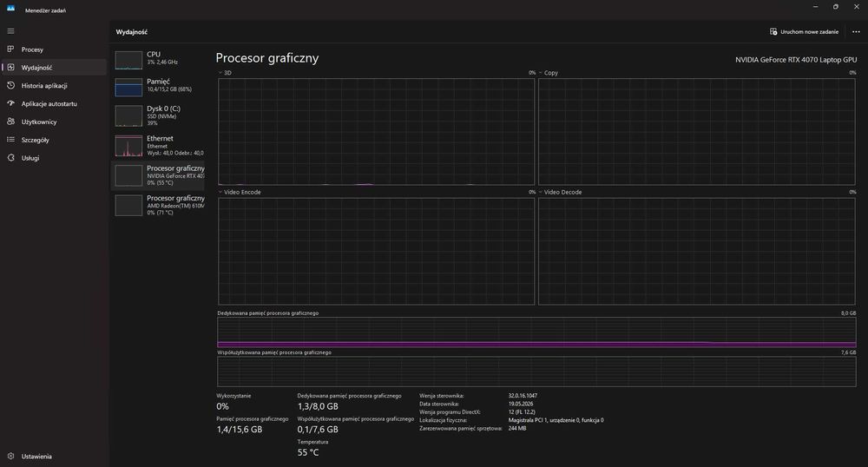Viewport: 868px width, 467px height.
Task: Click the Użytkownicy people icon
Action: pos(10,122)
